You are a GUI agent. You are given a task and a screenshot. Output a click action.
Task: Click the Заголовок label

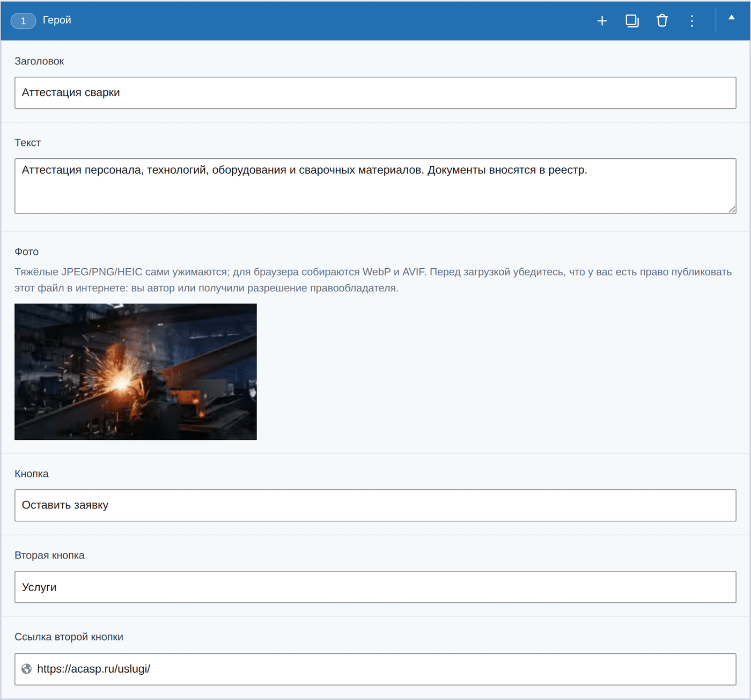[x=39, y=61]
